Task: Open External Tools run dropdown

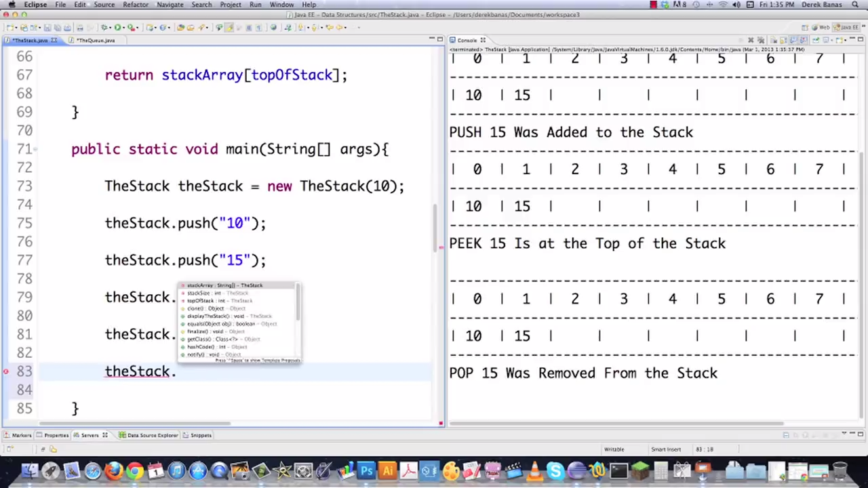Action: point(137,27)
